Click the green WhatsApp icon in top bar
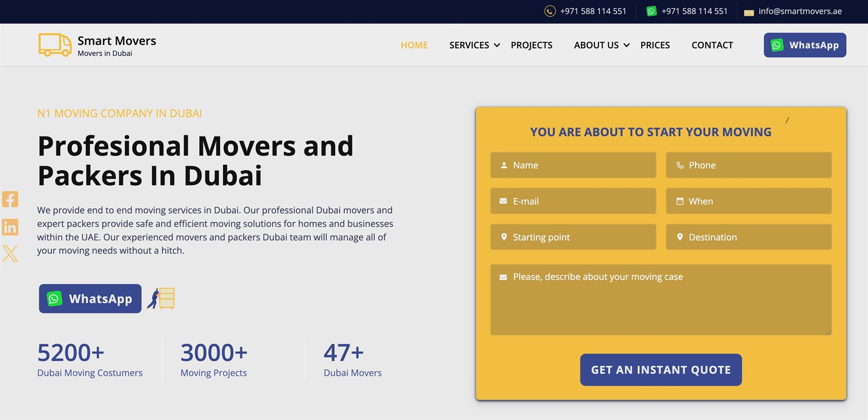Screen dimensions: 868x420 pyautogui.click(x=651, y=11)
